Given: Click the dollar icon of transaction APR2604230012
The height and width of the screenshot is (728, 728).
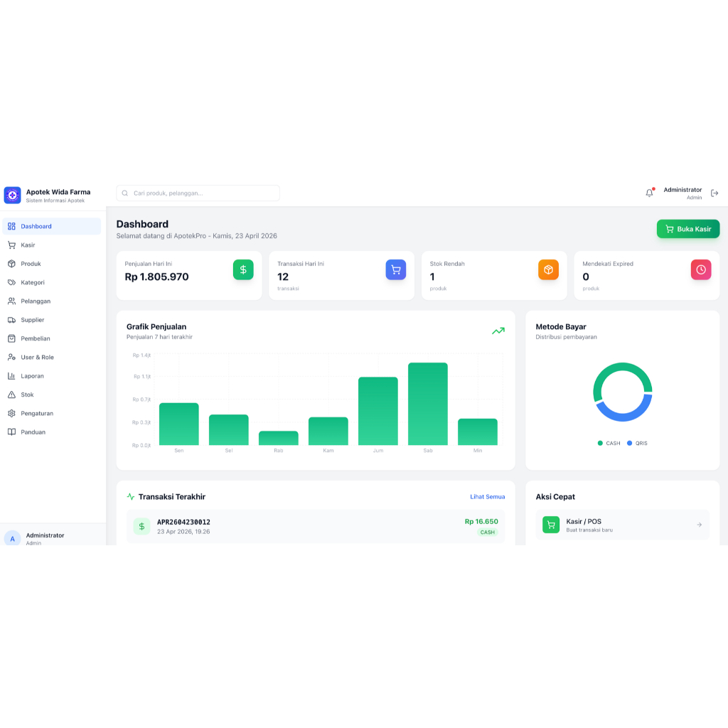Looking at the screenshot, I should pyautogui.click(x=141, y=526).
